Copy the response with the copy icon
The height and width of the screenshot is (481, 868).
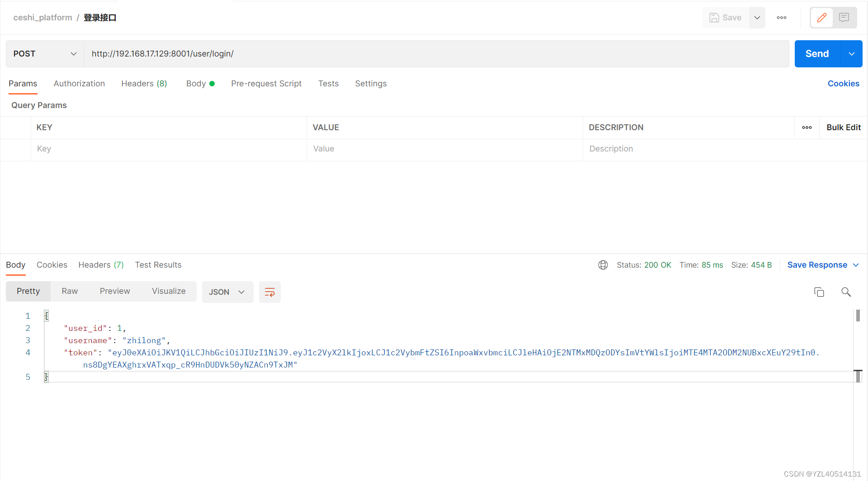(x=819, y=292)
